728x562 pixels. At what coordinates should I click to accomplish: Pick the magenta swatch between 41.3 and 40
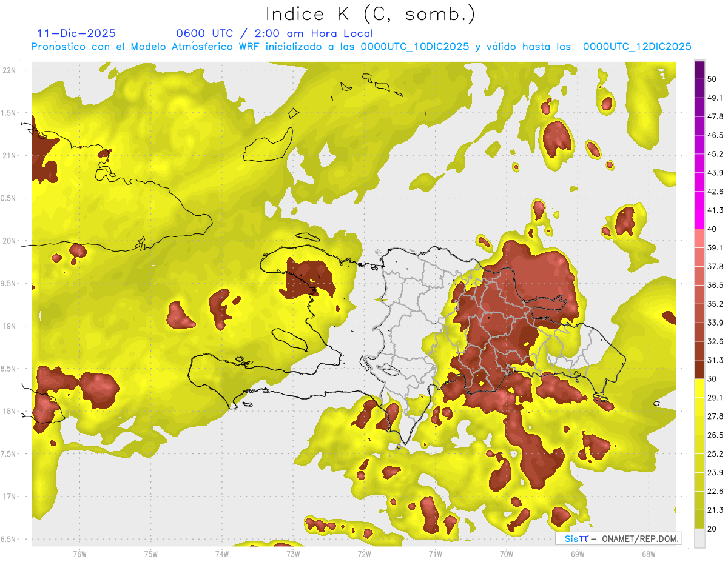tap(699, 219)
